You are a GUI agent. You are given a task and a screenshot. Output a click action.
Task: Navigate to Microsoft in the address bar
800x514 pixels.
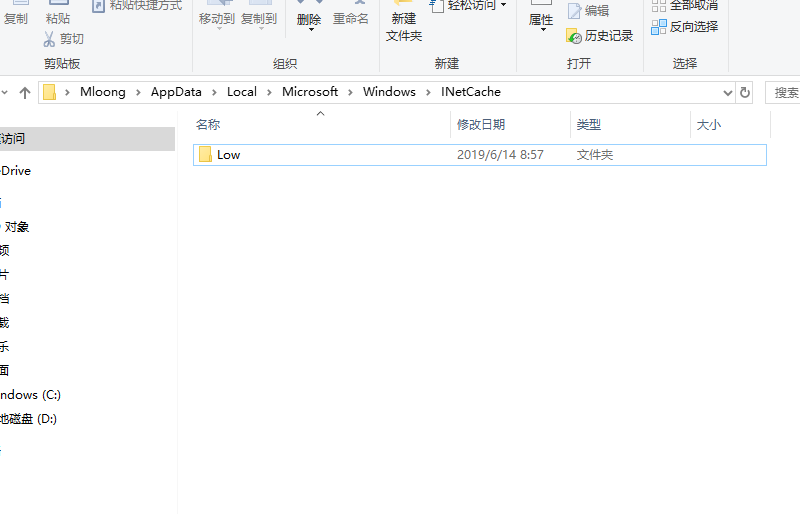coord(310,92)
